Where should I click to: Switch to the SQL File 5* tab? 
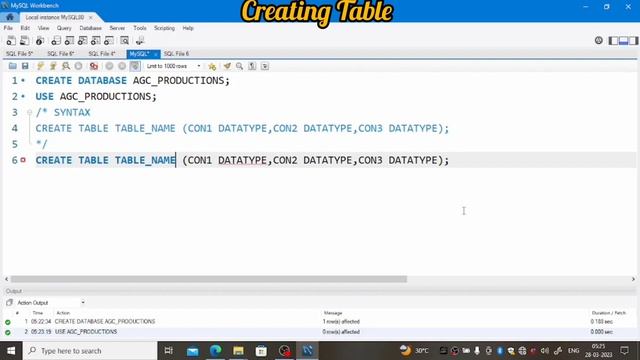click(x=19, y=54)
